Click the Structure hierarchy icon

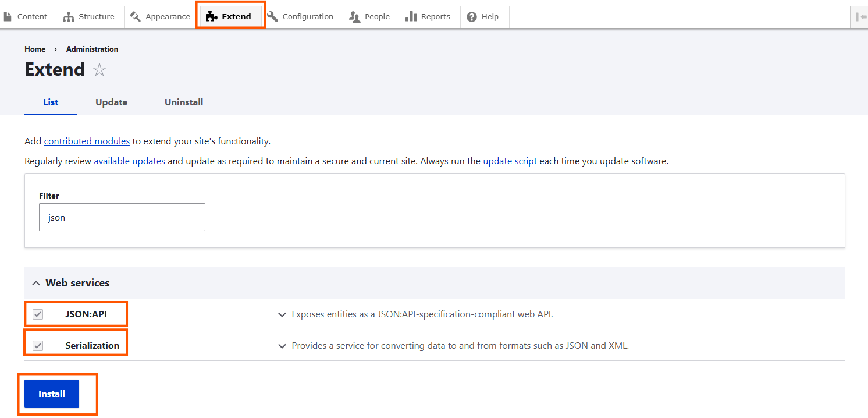point(69,17)
